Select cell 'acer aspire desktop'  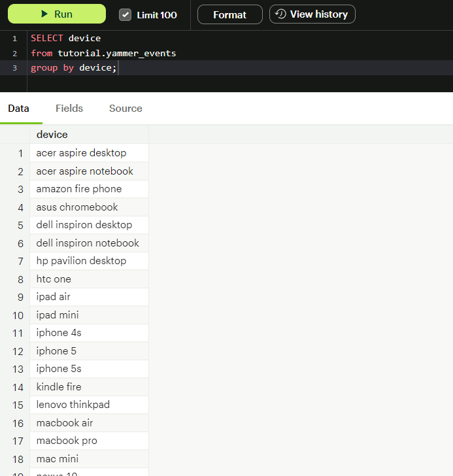89,153
